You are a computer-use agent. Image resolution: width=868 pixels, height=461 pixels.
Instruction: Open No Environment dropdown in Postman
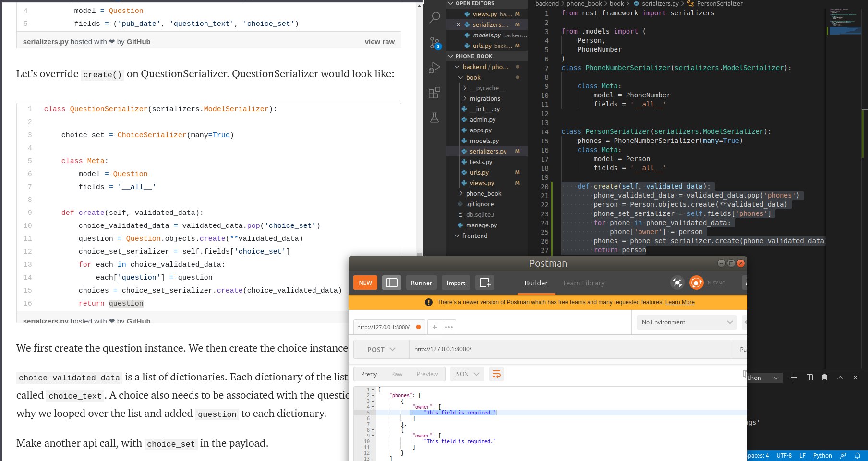687,322
